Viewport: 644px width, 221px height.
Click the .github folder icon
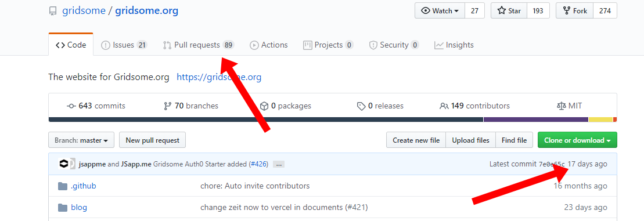[x=63, y=186]
